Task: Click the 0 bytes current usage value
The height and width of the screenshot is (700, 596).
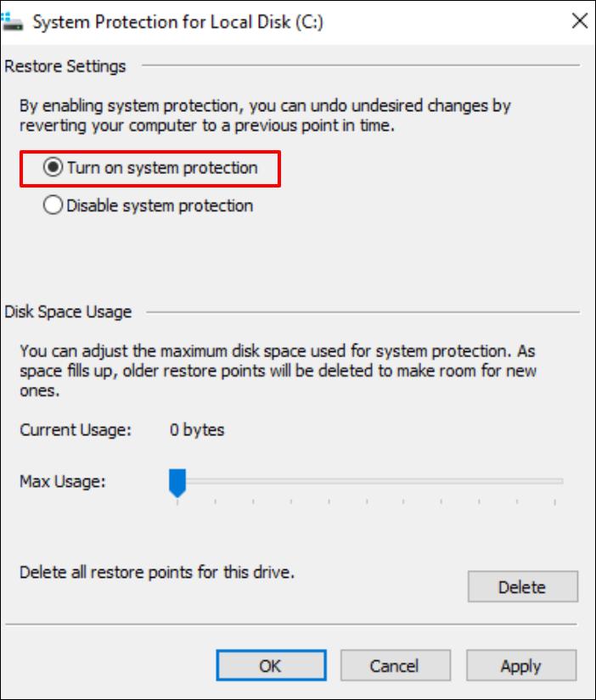Action: tap(197, 430)
